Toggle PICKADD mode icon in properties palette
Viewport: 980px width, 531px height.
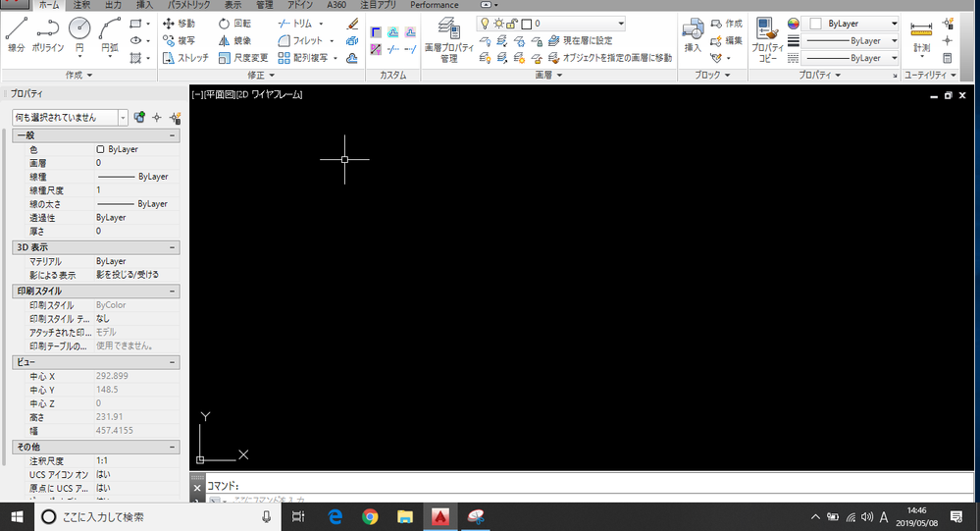tap(139, 118)
